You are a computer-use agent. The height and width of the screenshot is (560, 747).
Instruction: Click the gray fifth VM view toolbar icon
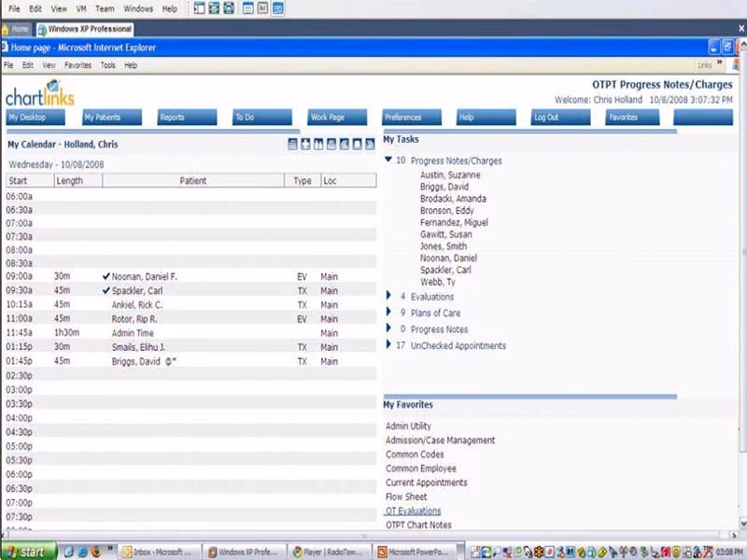click(262, 8)
